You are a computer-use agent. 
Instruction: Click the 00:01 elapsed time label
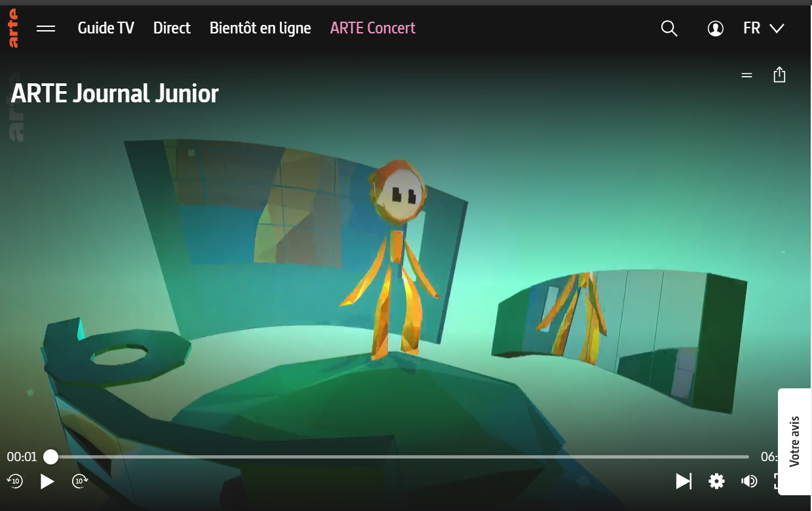(x=22, y=457)
